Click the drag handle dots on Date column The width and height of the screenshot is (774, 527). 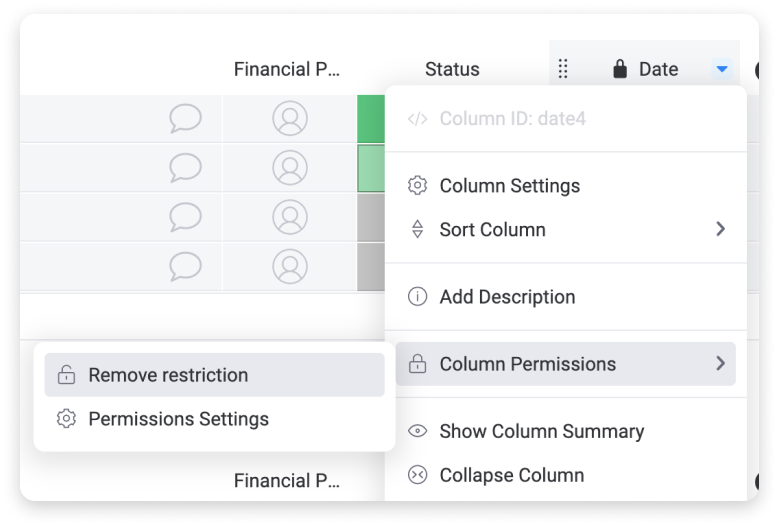(563, 69)
